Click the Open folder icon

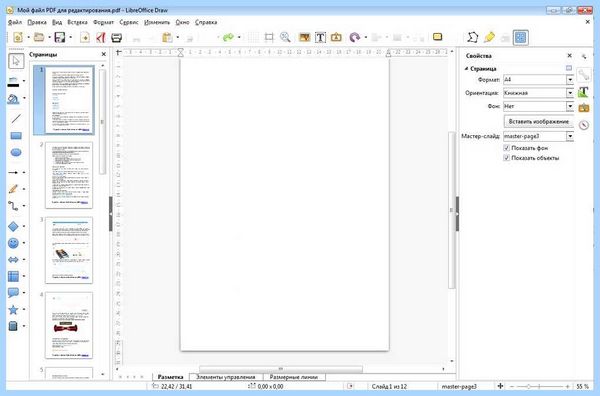pos(39,37)
